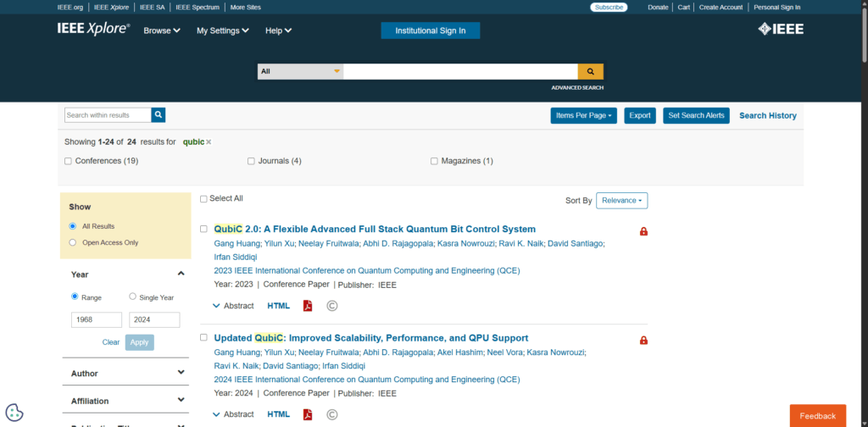Open the duplicate IEEE Xplore top-bar link

coord(111,7)
